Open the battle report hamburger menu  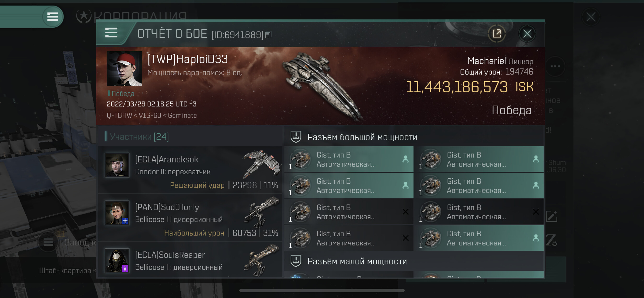[111, 33]
